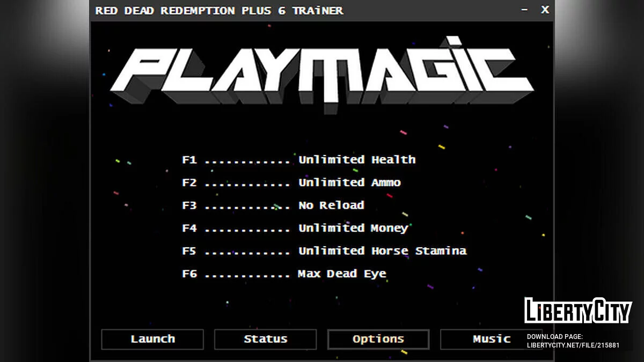This screenshot has width=644, height=362.
Task: Open the Status button
Action: coord(265,339)
